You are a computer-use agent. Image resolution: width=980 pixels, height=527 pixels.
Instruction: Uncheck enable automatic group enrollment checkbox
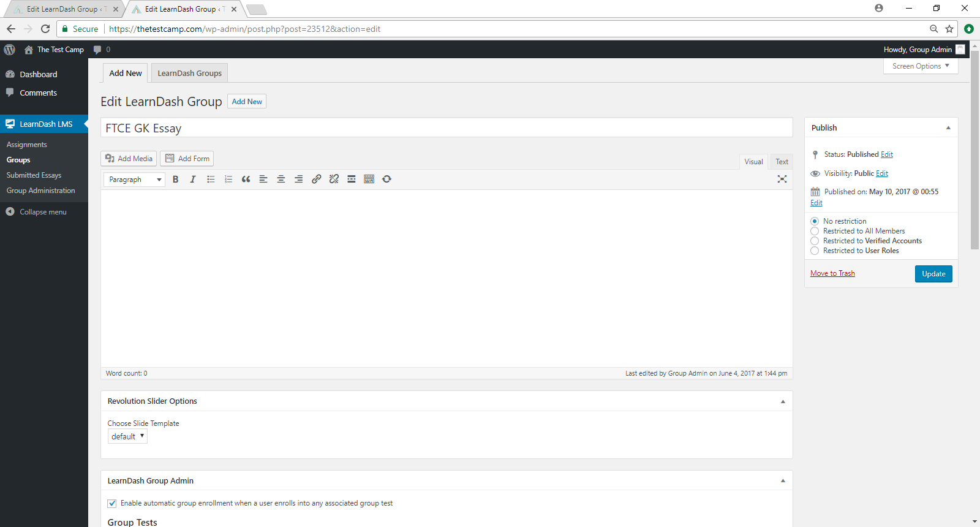[112, 504]
